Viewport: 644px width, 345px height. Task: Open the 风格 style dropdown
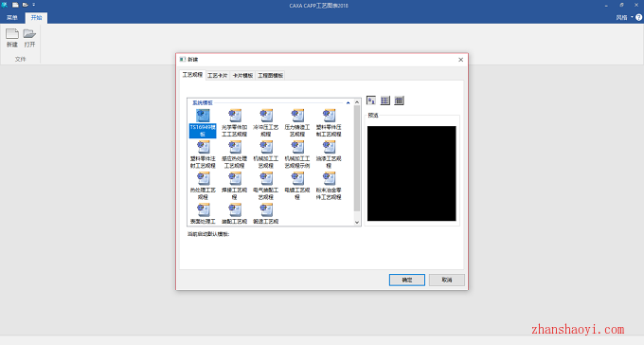tap(624, 18)
